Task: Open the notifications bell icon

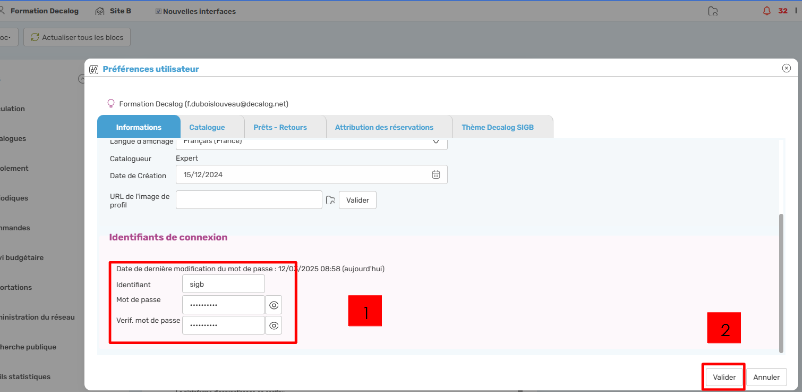Action: pos(766,11)
